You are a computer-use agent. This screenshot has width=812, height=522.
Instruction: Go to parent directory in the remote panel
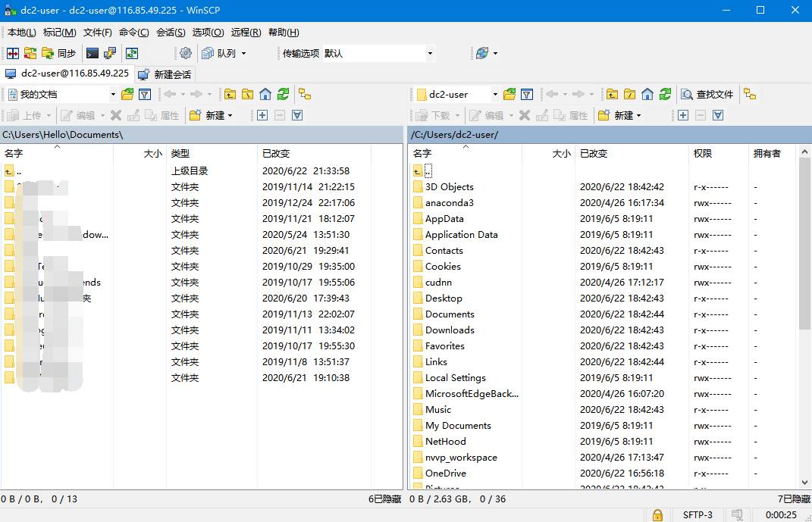pyautogui.click(x=612, y=94)
